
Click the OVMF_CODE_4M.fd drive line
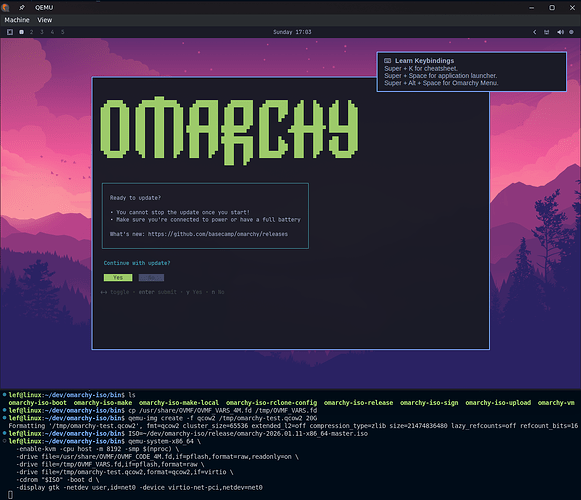click(157, 457)
